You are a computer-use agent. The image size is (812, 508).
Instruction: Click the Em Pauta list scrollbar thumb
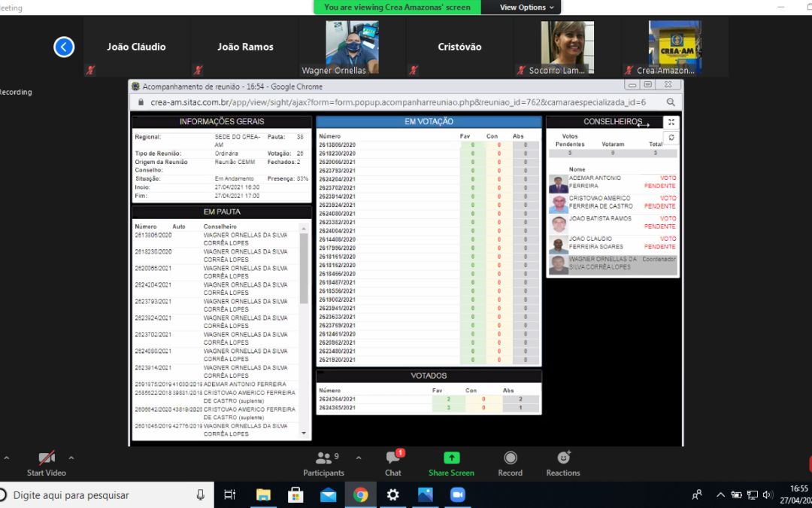304,268
